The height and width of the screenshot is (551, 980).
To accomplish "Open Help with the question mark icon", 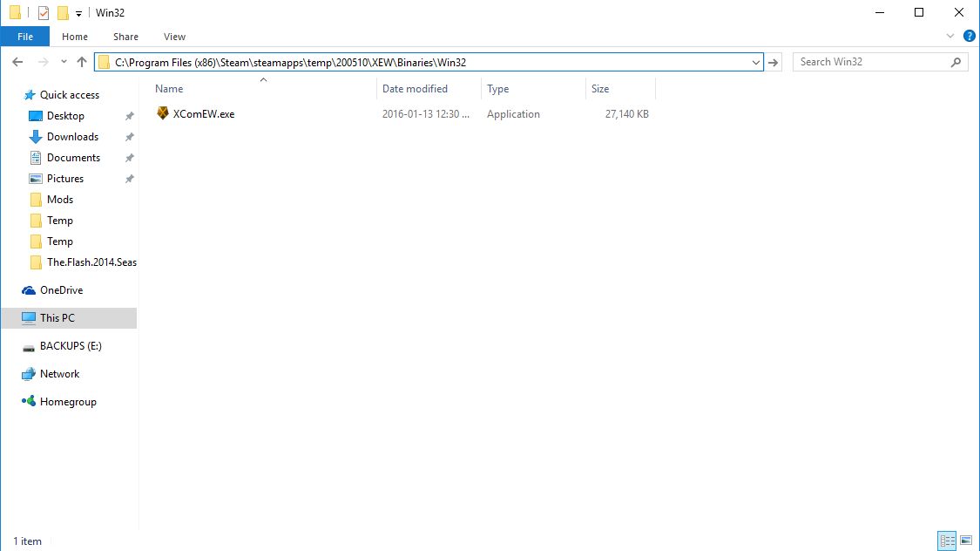I will pyautogui.click(x=970, y=37).
